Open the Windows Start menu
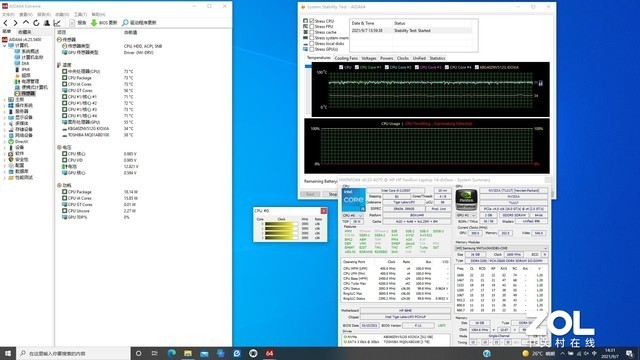 (8, 353)
